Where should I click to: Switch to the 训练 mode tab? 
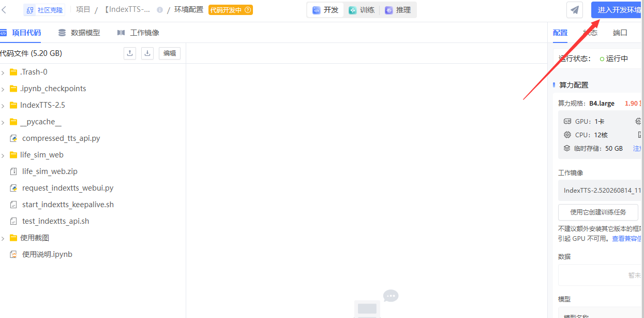(x=362, y=10)
